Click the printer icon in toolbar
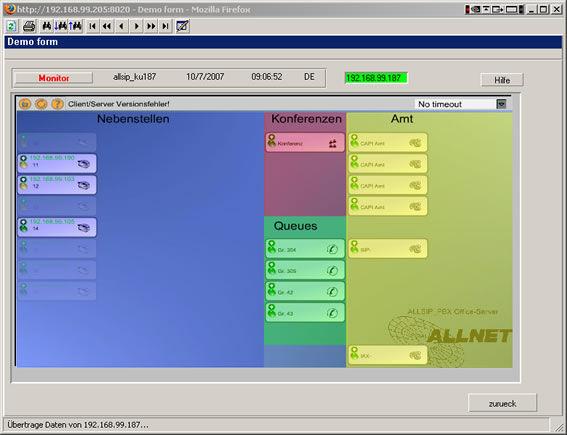 point(29,26)
